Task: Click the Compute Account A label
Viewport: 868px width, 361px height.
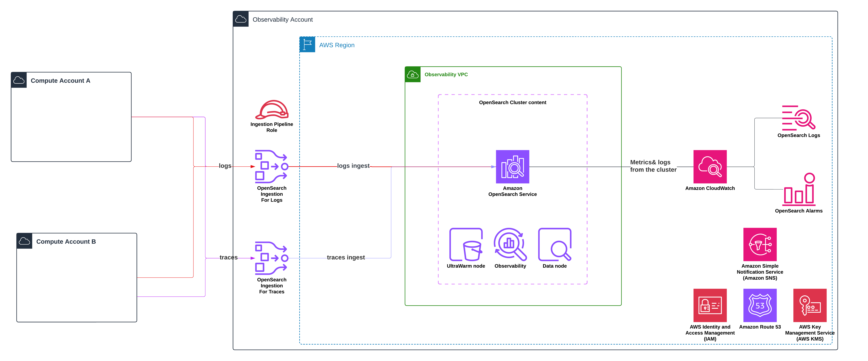Action: (x=60, y=81)
